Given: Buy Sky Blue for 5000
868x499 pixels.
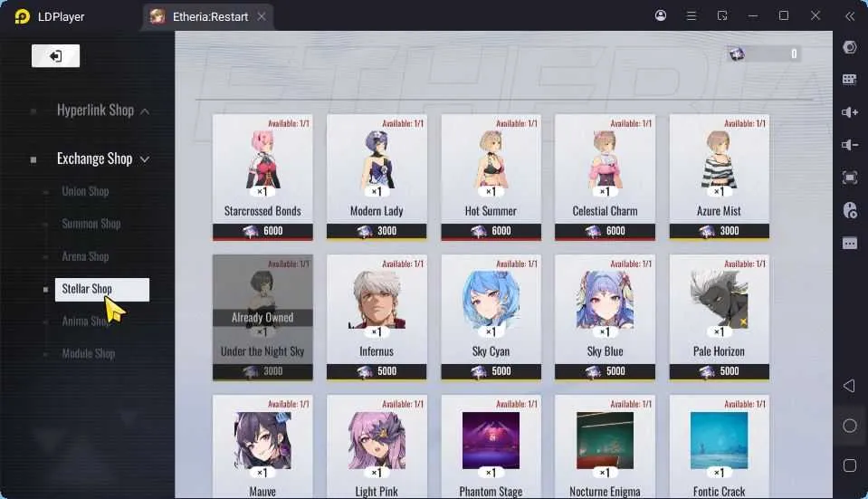Looking at the screenshot, I should 605,371.
